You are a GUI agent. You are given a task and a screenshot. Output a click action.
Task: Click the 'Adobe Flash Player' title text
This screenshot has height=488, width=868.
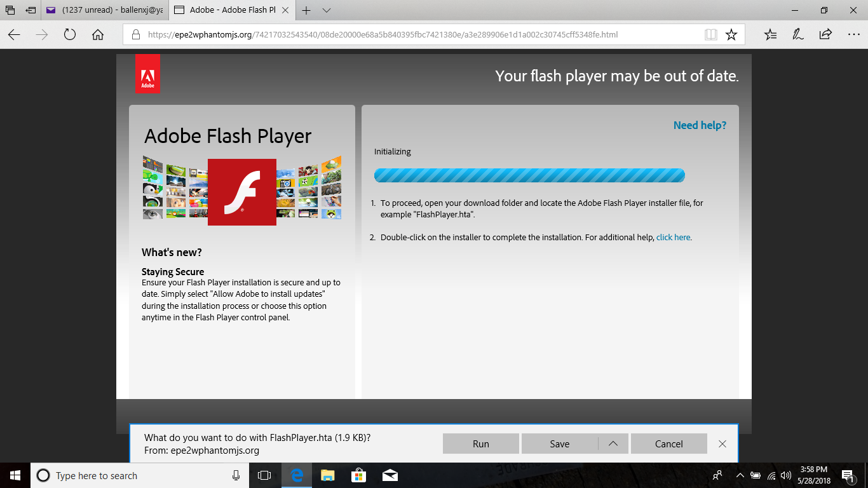tap(227, 136)
